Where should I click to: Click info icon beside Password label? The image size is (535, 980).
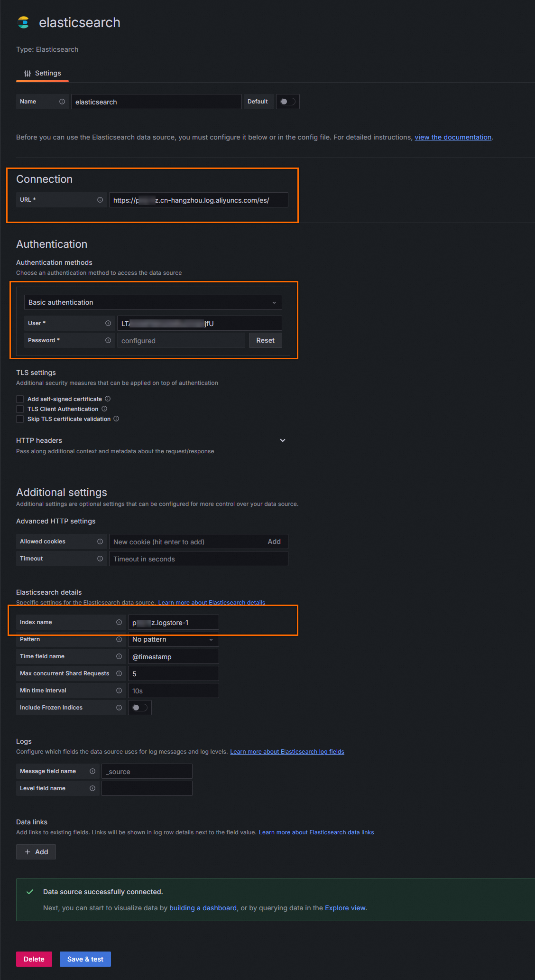coord(108,340)
